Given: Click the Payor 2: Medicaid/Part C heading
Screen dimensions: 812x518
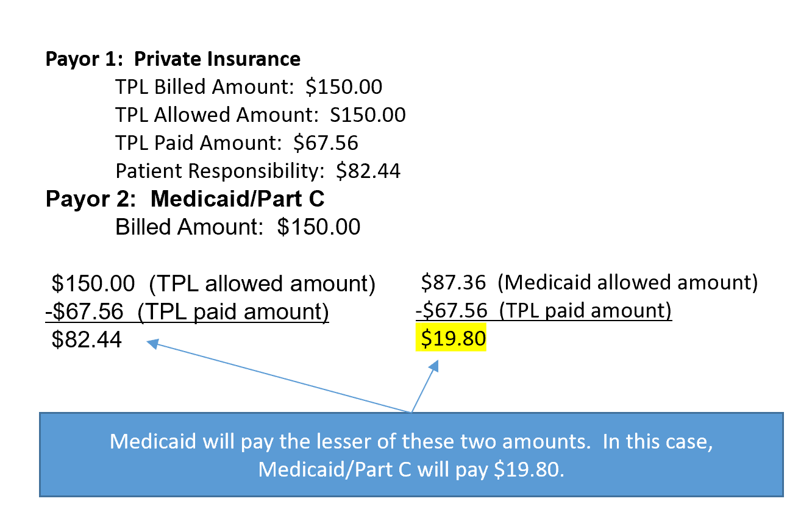Looking at the screenshot, I should coord(185,199).
